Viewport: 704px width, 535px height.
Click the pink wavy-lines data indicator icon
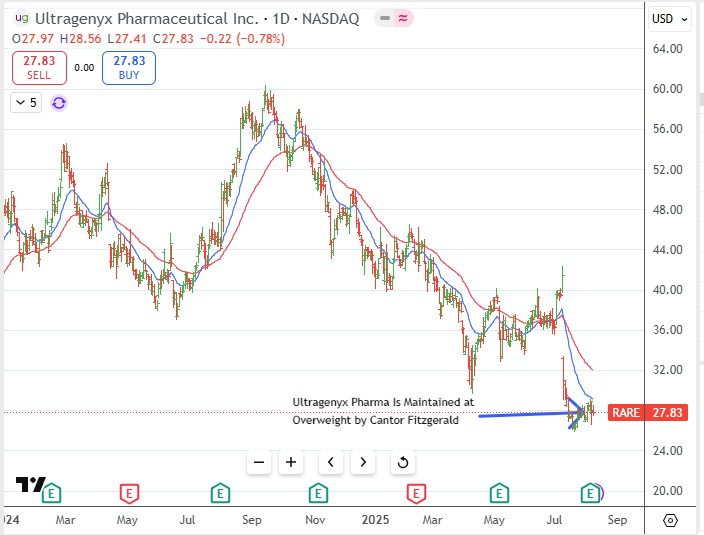pos(403,18)
